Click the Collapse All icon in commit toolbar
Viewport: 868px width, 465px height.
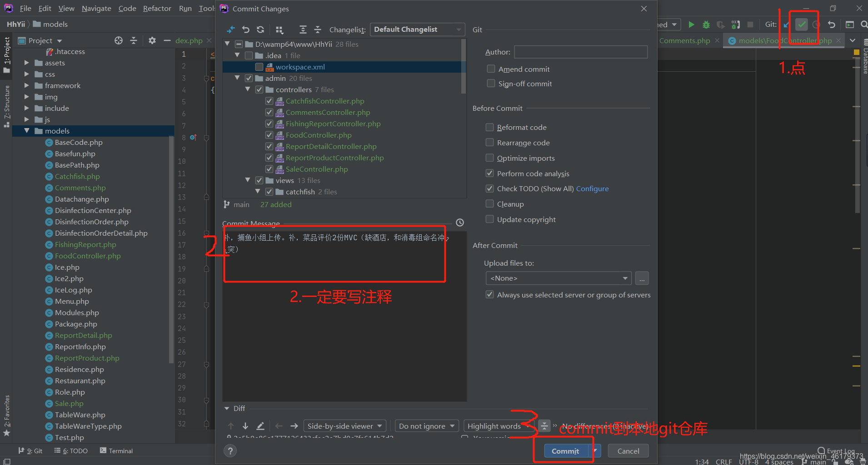click(318, 30)
